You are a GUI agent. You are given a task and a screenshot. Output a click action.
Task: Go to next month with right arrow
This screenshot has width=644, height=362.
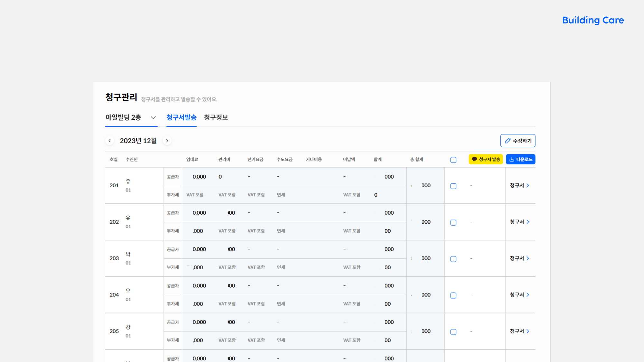167,141
